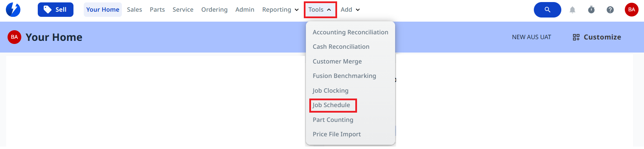Select Price File Import
The image size is (644, 149).
pyautogui.click(x=336, y=134)
